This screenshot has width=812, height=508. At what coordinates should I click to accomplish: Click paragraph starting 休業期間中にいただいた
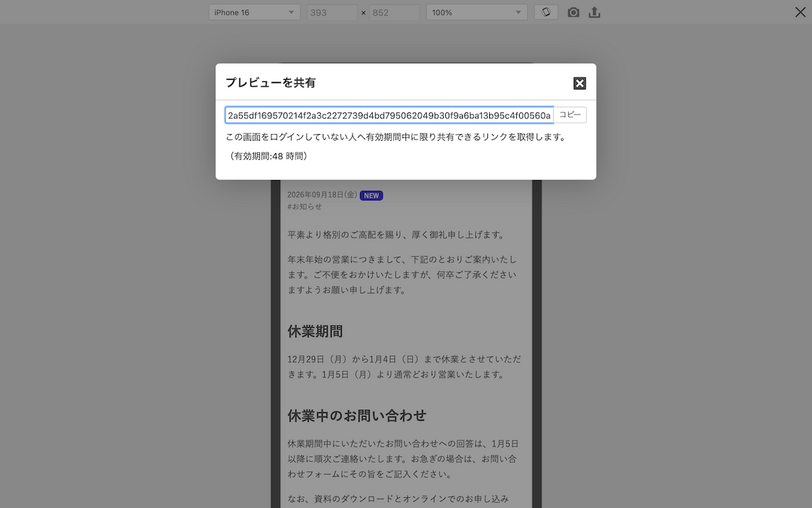pyautogui.click(x=403, y=459)
